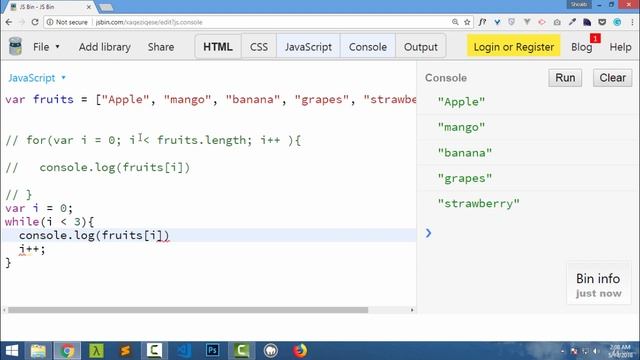Image resolution: width=640 pixels, height=360 pixels.
Task: Clear the Console output
Action: click(x=612, y=78)
